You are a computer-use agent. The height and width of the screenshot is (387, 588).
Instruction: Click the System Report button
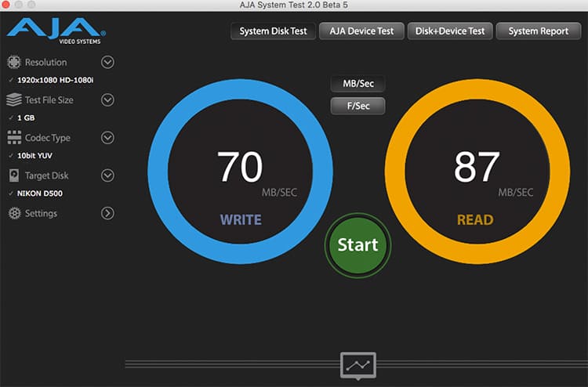click(x=538, y=31)
